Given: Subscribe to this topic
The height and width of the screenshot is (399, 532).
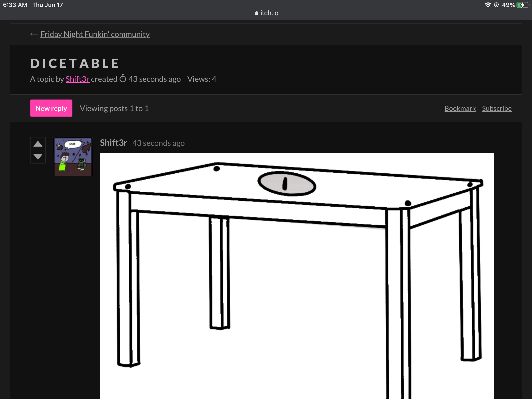Looking at the screenshot, I should 497,108.
